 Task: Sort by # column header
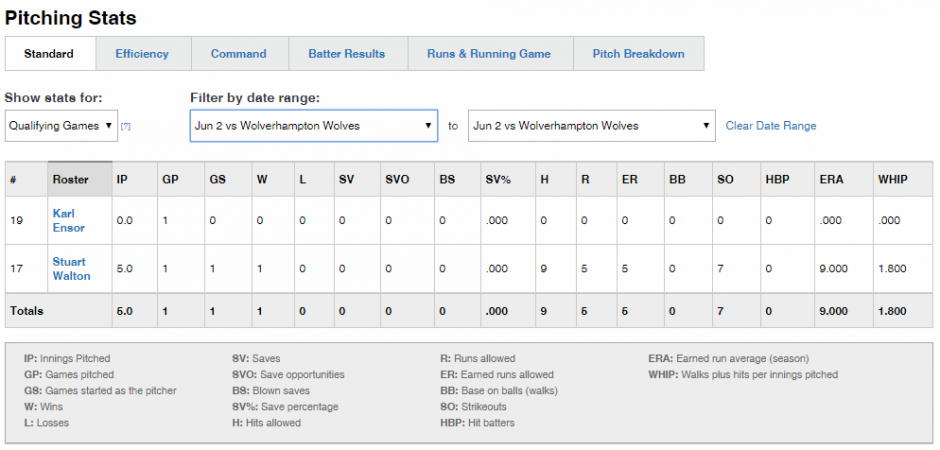[26, 179]
